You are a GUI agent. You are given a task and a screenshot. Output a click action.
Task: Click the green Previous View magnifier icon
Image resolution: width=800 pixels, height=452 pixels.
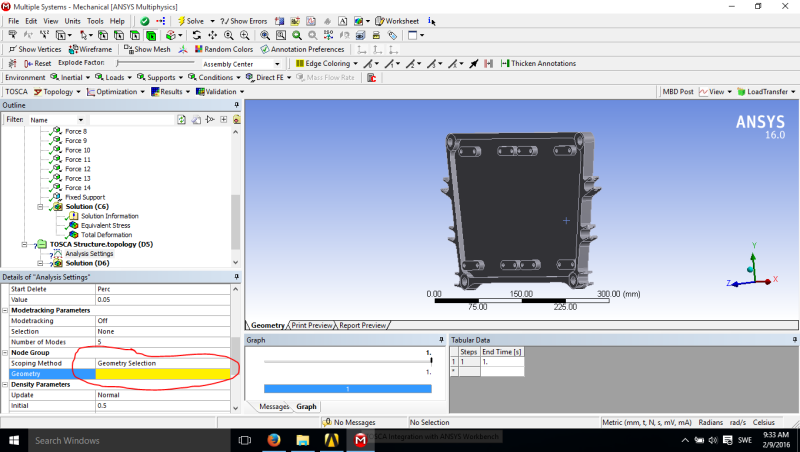(x=297, y=35)
